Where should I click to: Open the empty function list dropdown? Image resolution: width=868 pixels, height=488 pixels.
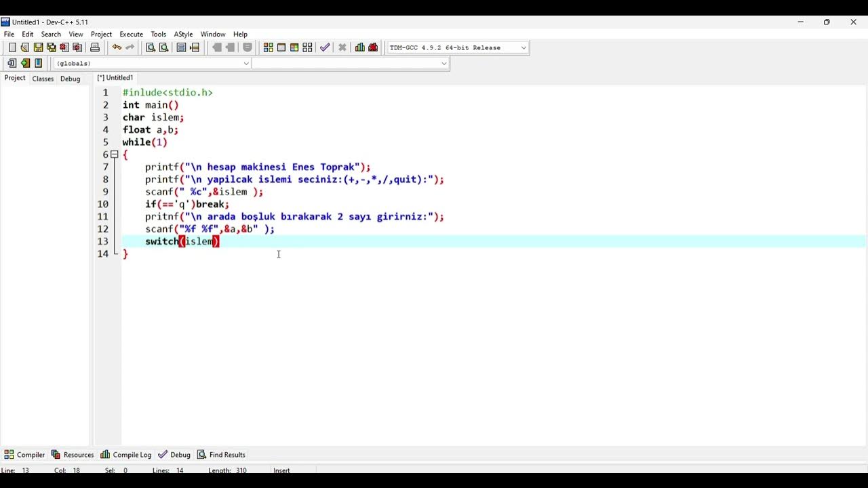tap(444, 63)
